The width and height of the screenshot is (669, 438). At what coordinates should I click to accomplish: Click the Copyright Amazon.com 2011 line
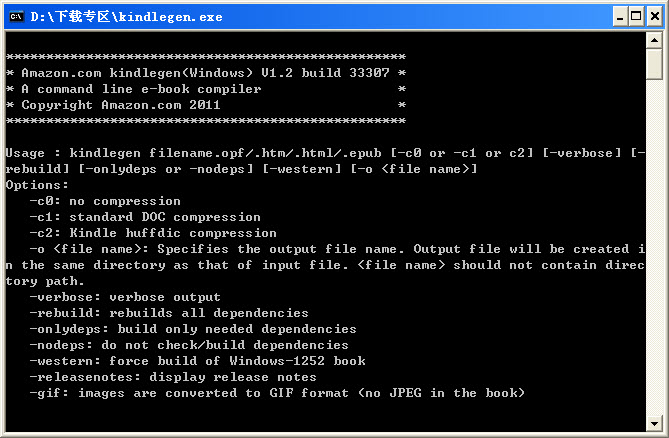click(x=120, y=105)
